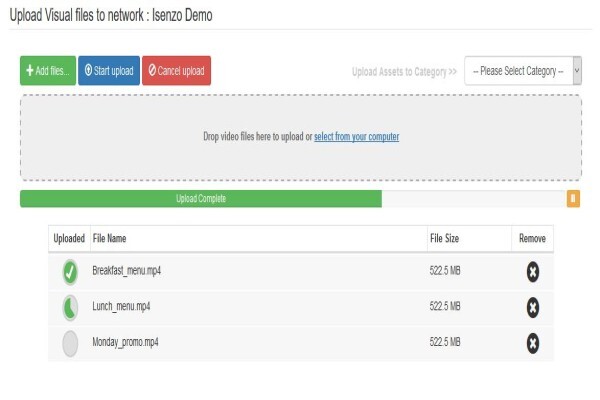Click the Uploaded column header

(69, 238)
